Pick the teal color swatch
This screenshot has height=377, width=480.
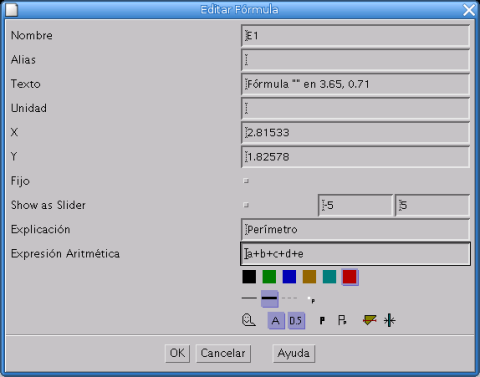pos(329,277)
